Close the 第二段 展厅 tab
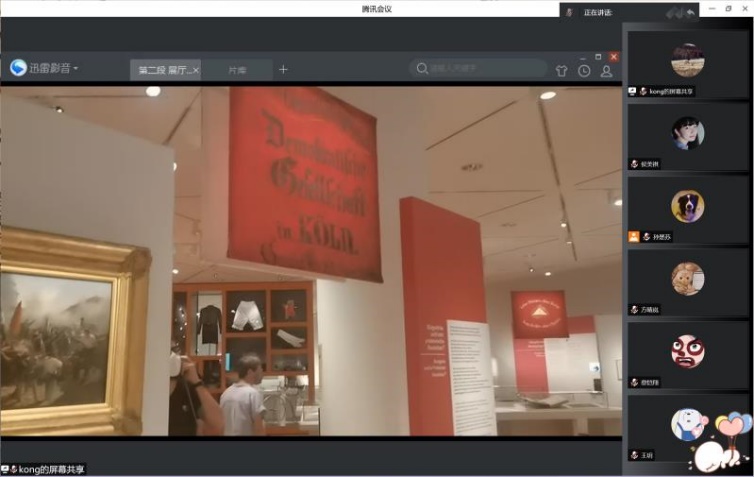The height and width of the screenshot is (477, 754). pos(196,71)
